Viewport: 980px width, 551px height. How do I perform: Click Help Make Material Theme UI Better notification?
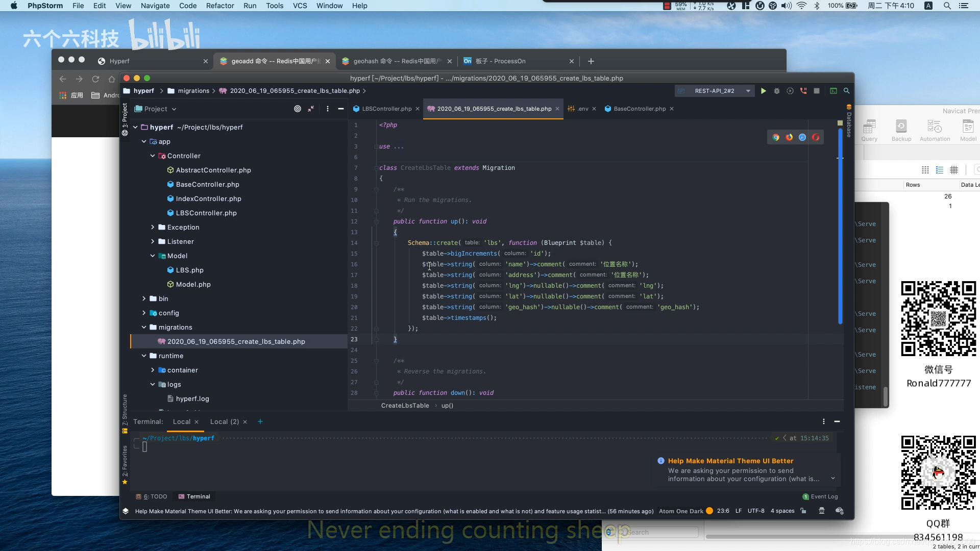coord(730,461)
